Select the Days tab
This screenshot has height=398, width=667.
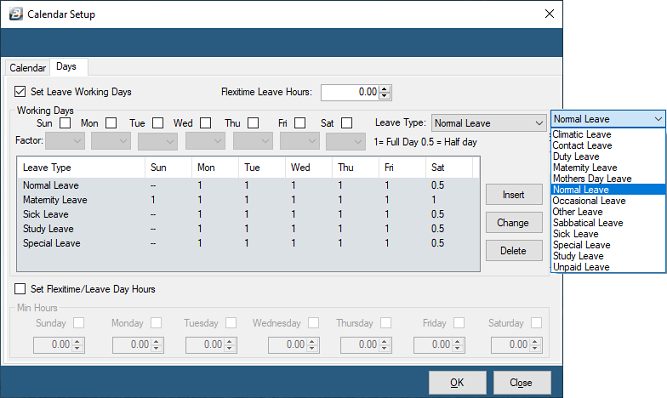pyautogui.click(x=66, y=67)
